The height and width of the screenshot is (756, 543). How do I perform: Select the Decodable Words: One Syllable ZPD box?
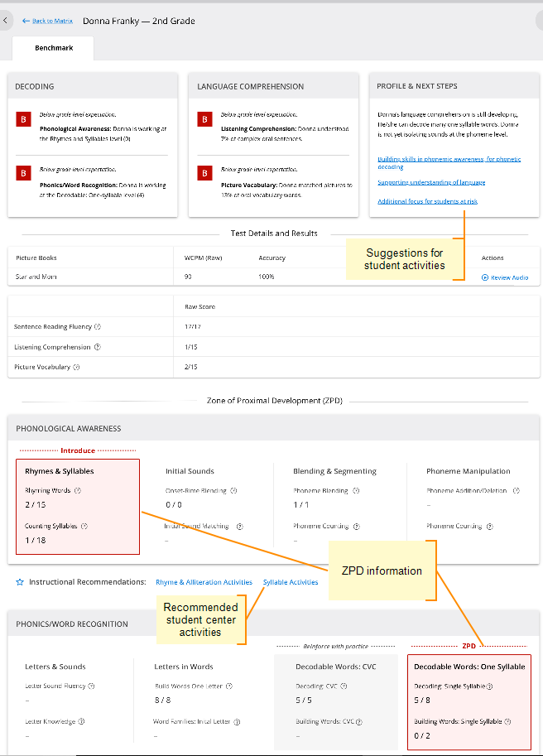click(x=469, y=700)
